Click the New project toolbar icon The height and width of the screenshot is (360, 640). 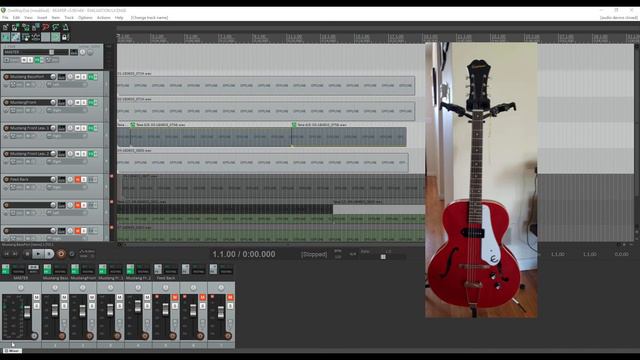click(x=5, y=27)
